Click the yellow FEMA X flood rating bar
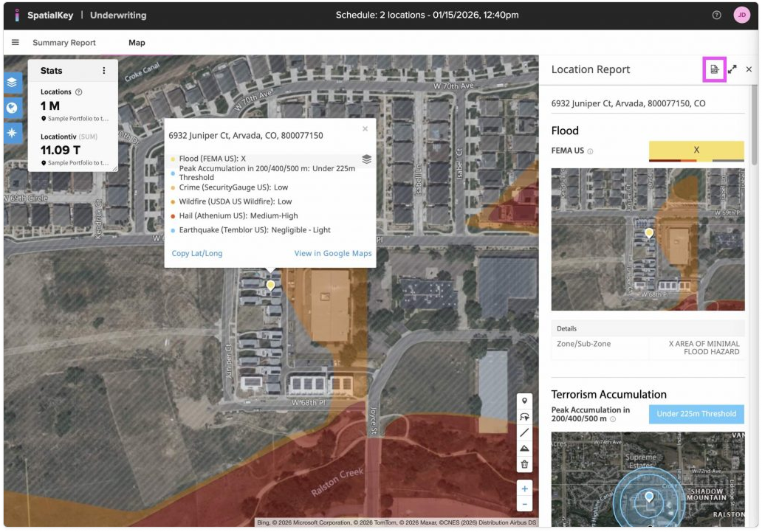 coord(696,150)
